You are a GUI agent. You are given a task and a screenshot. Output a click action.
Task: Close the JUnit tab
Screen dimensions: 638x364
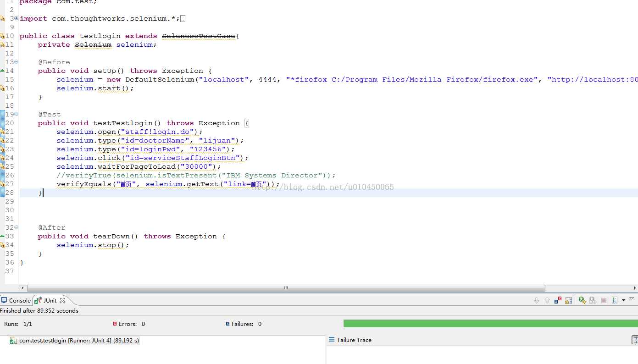(x=62, y=300)
